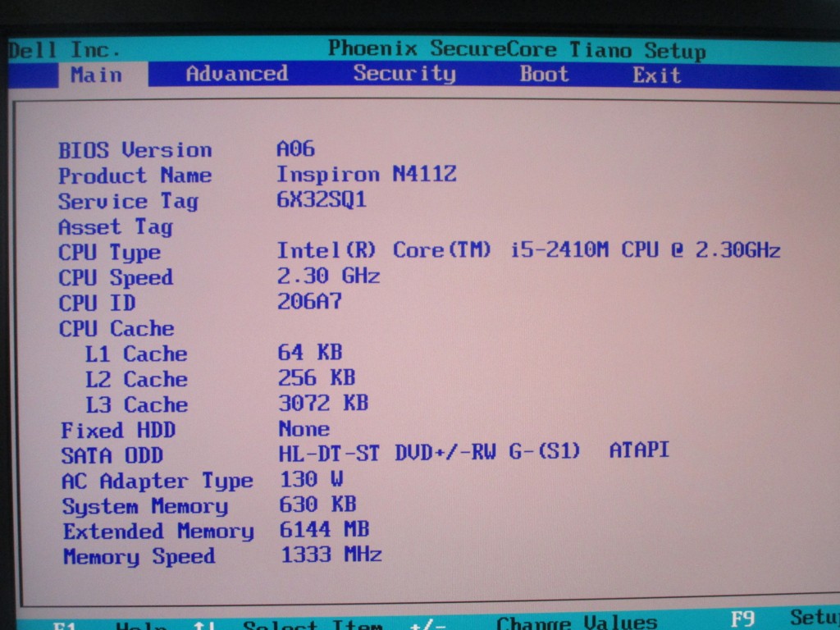Image resolution: width=840 pixels, height=630 pixels.
Task: Click the CPU ID value 206A7
Action: [309, 302]
